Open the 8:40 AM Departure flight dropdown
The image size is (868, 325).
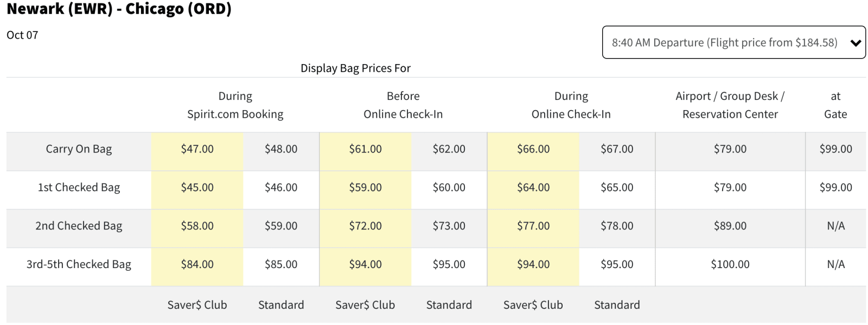coord(724,42)
